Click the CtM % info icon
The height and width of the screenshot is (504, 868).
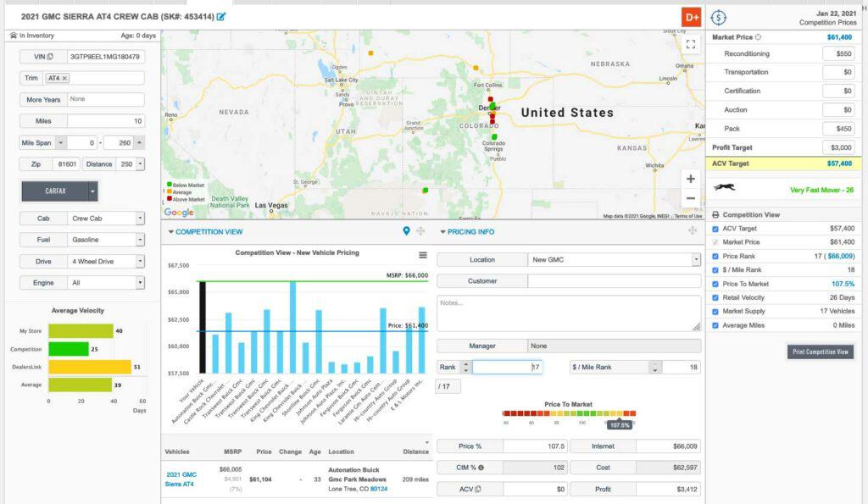pos(481,468)
